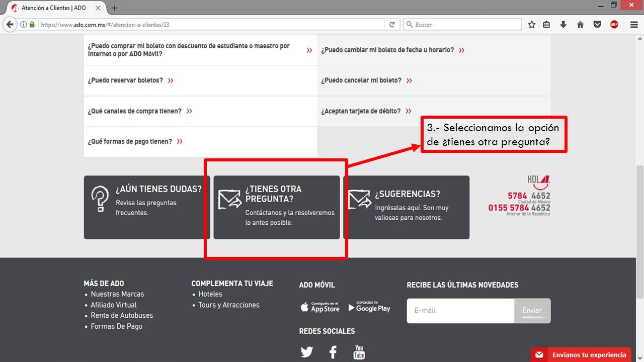Screen dimensions: 644x362
Task: Click the envelope icon beside Sugerencias
Action: 360,199
